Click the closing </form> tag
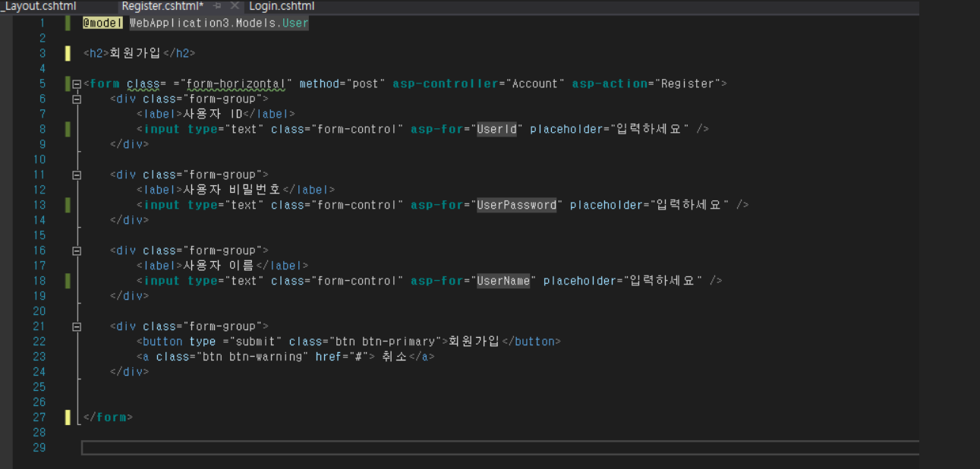The width and height of the screenshot is (980, 469). point(109,417)
